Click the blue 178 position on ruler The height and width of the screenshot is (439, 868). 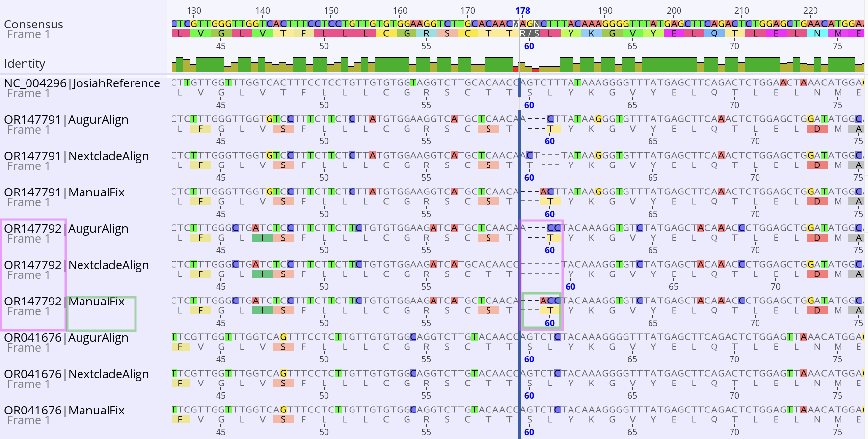[523, 11]
